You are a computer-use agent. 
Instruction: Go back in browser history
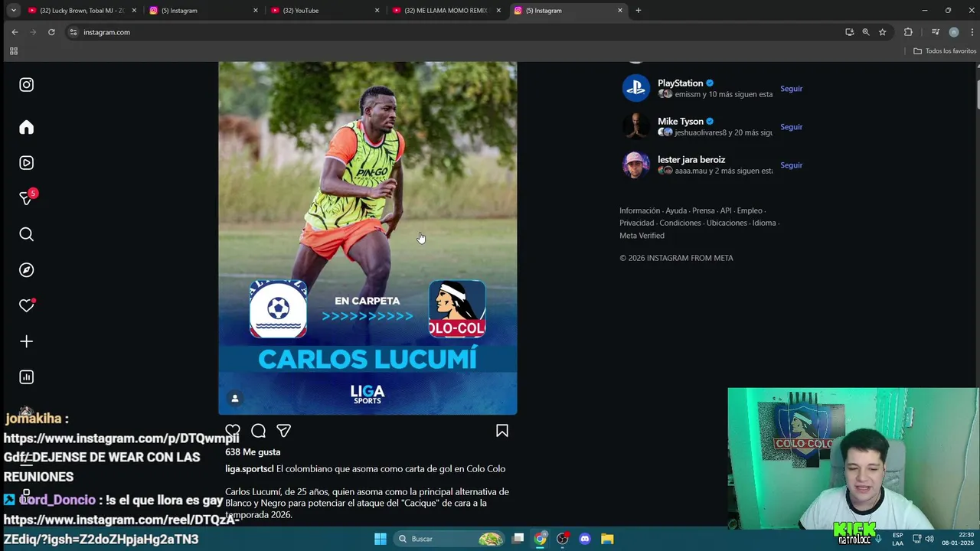[x=15, y=32]
